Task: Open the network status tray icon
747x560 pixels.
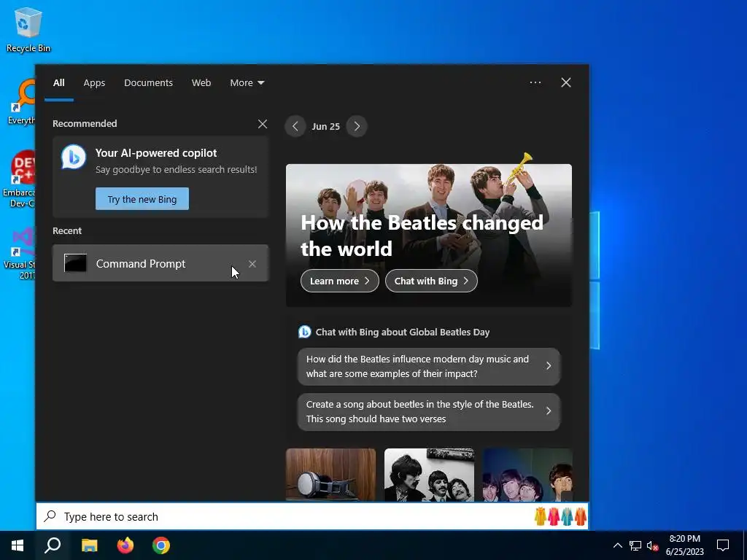Action: [x=635, y=545]
